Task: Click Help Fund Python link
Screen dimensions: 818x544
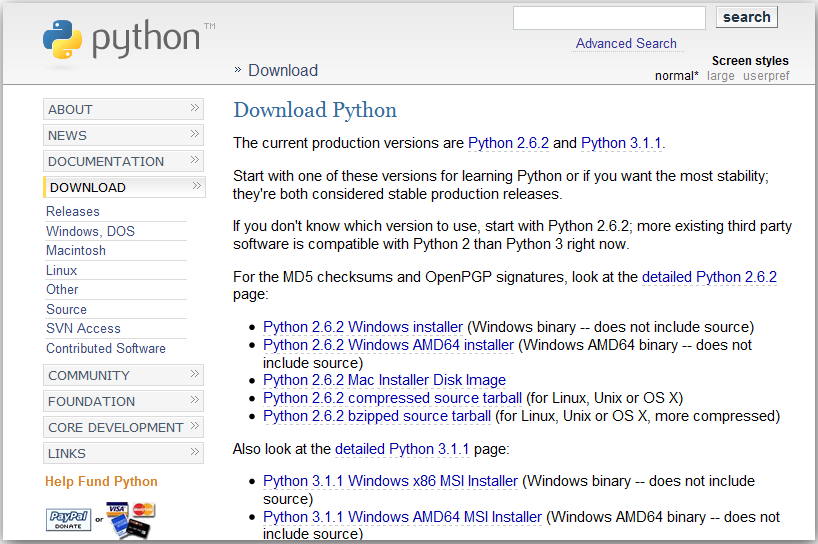Action: tap(101, 481)
